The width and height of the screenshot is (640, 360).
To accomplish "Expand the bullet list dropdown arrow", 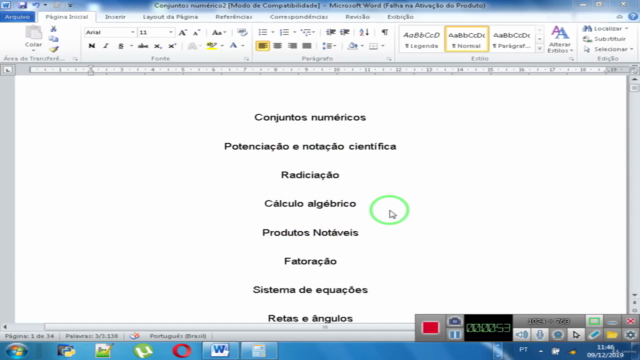I will click(273, 32).
